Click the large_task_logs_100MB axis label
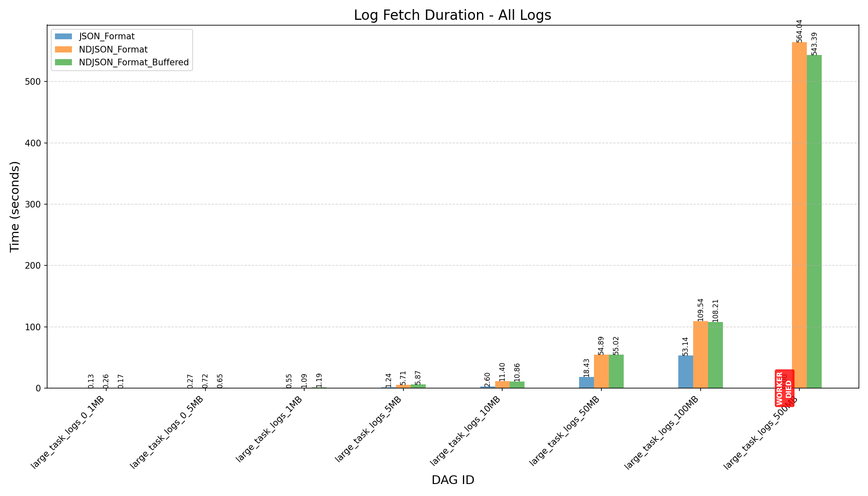Image resolution: width=868 pixels, height=496 pixels. pos(661,432)
